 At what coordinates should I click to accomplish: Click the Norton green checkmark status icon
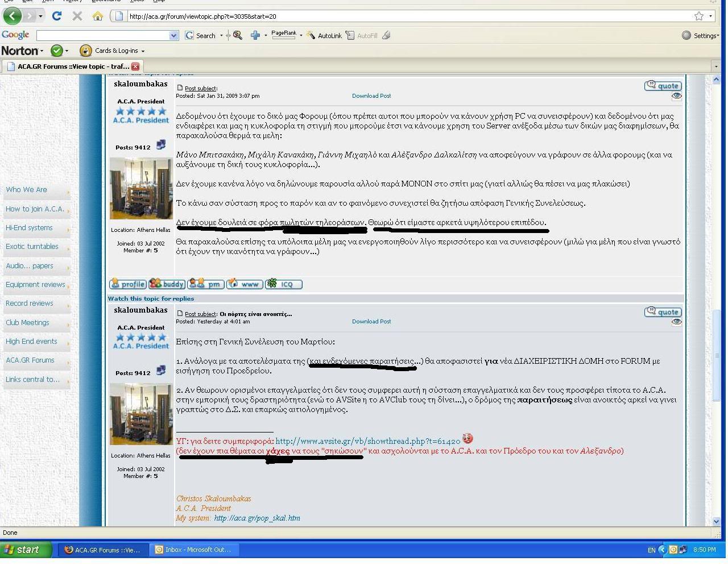pos(56,51)
